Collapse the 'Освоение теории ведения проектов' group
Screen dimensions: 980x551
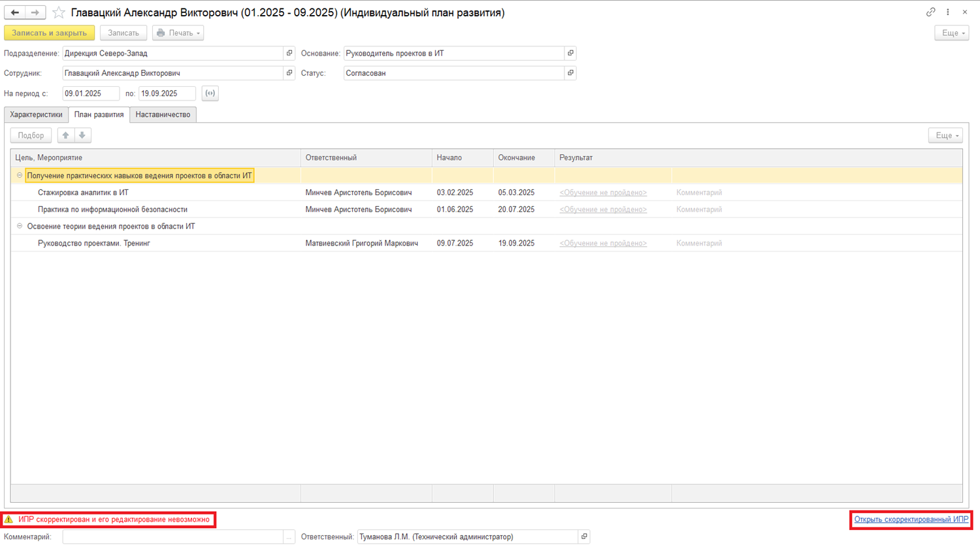point(20,227)
